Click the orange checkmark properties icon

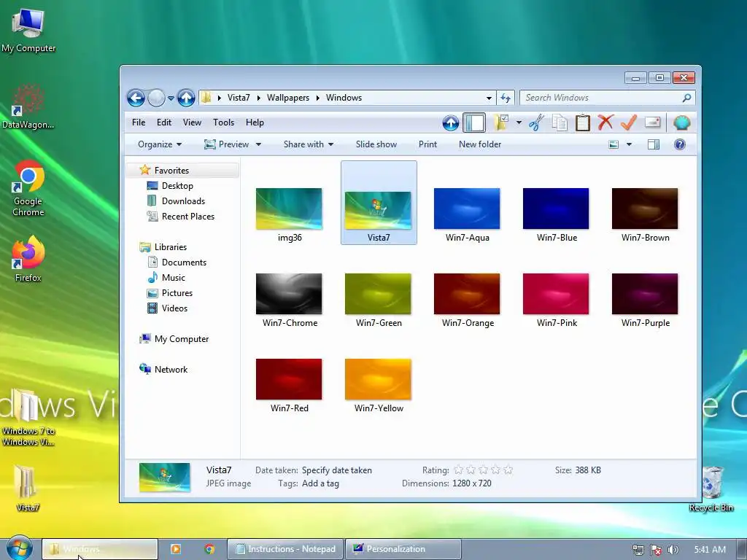[629, 122]
